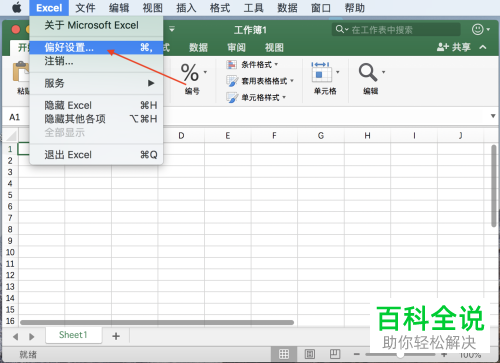Open the Apple menu

16,8
